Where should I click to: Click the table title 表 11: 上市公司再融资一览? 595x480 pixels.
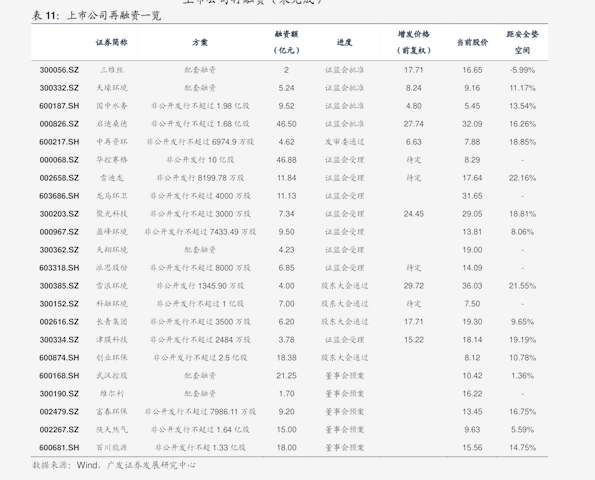pos(96,16)
